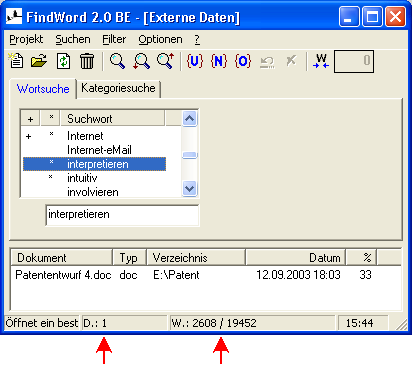Click the magnifier icon with the red up arrow
Viewport: 412px width, 365px height.
coord(165,61)
